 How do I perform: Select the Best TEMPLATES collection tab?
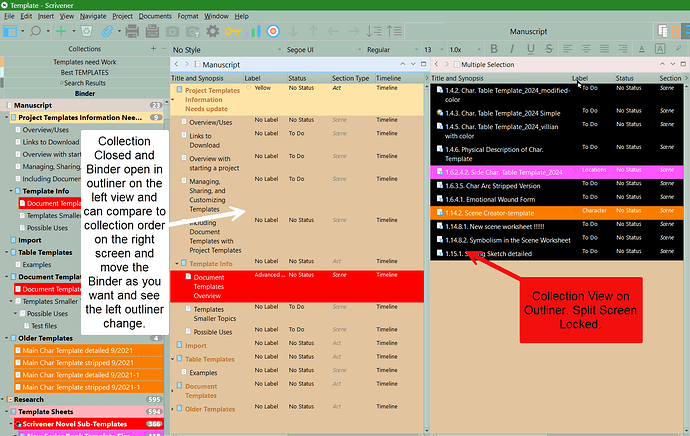[x=84, y=72]
